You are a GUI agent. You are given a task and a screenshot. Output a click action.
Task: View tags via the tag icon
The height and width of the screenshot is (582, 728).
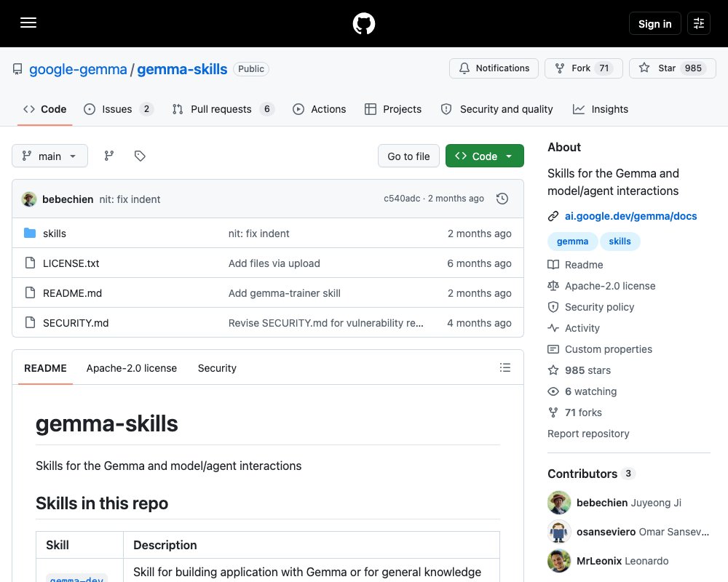pyautogui.click(x=140, y=156)
